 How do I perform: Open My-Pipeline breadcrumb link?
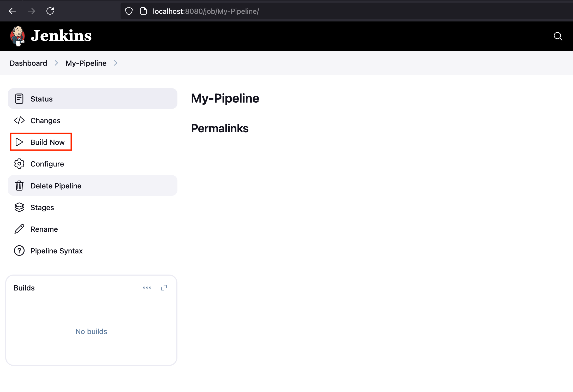pyautogui.click(x=86, y=63)
